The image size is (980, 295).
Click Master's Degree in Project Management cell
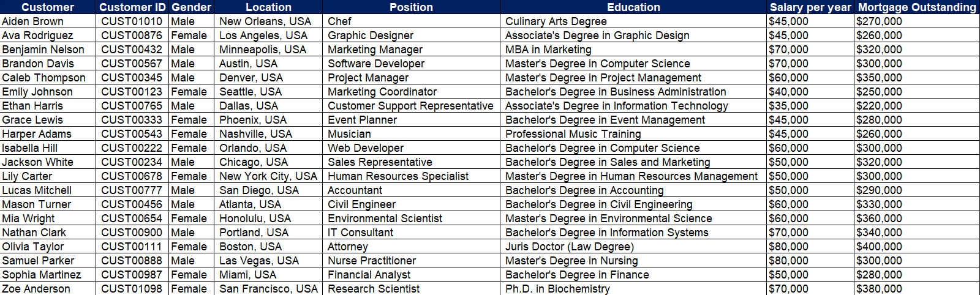pos(603,78)
